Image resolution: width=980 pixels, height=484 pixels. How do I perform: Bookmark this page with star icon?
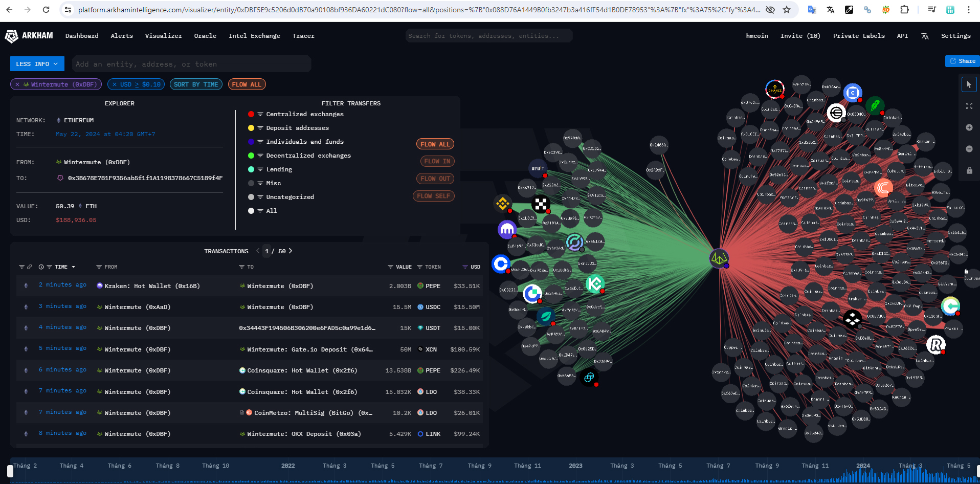pos(787,10)
